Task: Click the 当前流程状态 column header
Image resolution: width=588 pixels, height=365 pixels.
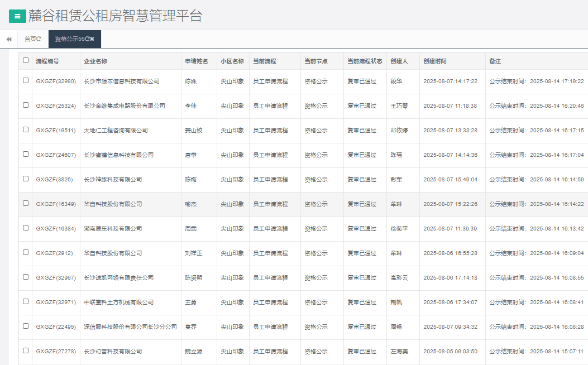Action: coord(365,61)
